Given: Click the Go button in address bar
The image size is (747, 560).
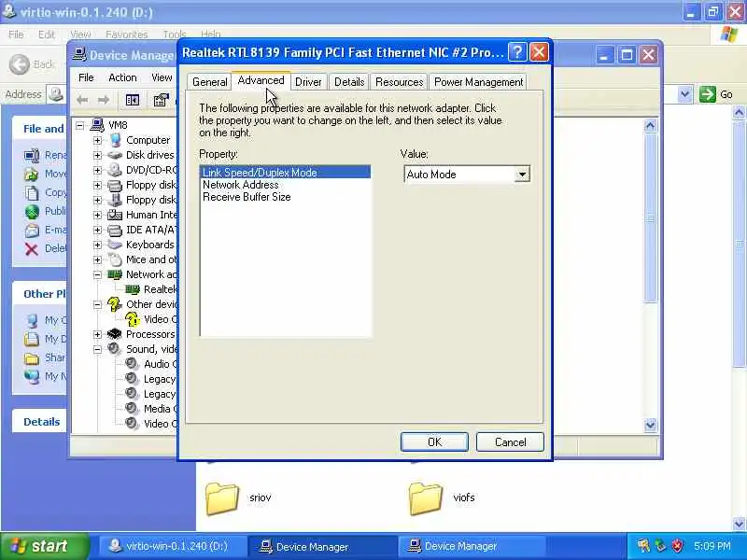Looking at the screenshot, I should point(716,94).
